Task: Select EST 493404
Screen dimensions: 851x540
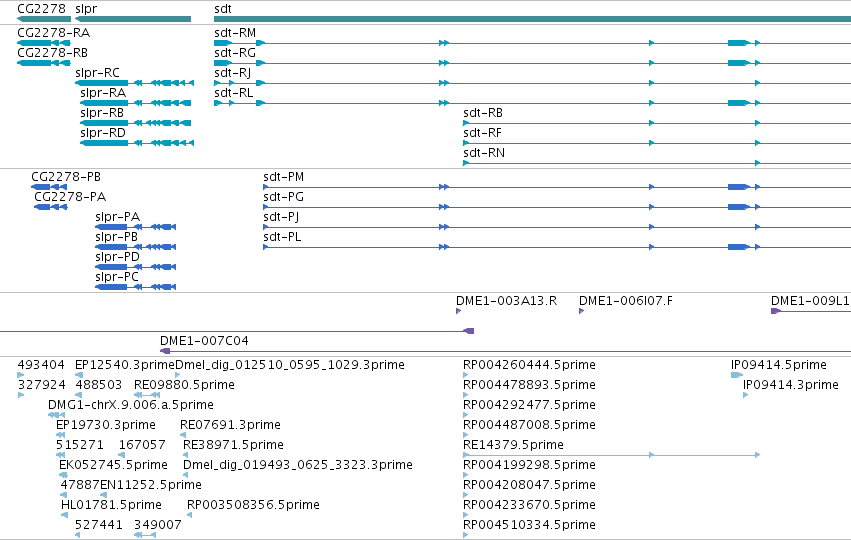Action: click(x=41, y=365)
